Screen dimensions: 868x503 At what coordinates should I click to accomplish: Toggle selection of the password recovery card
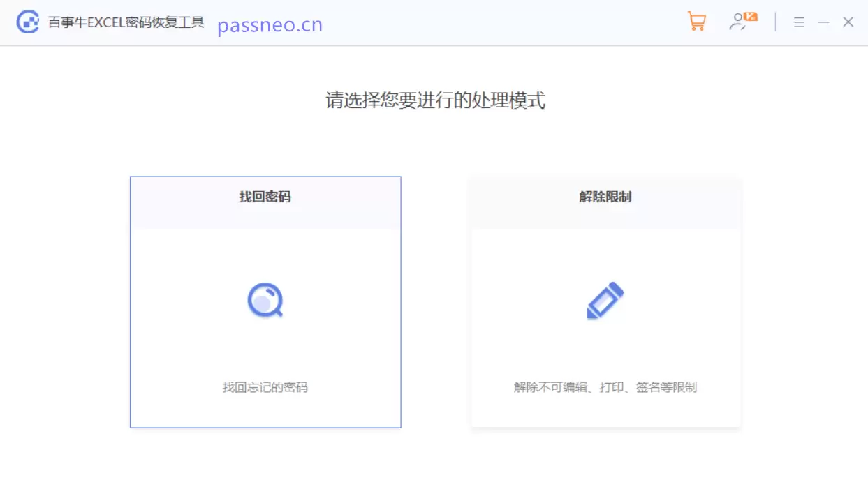pyautogui.click(x=265, y=300)
